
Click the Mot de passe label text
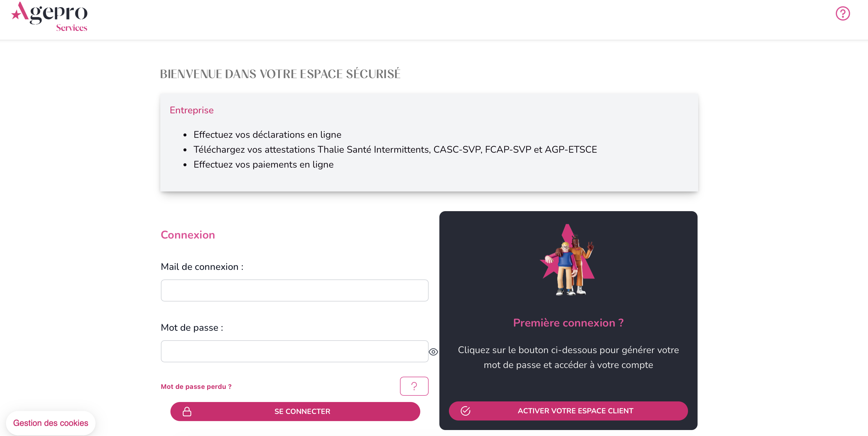point(192,327)
